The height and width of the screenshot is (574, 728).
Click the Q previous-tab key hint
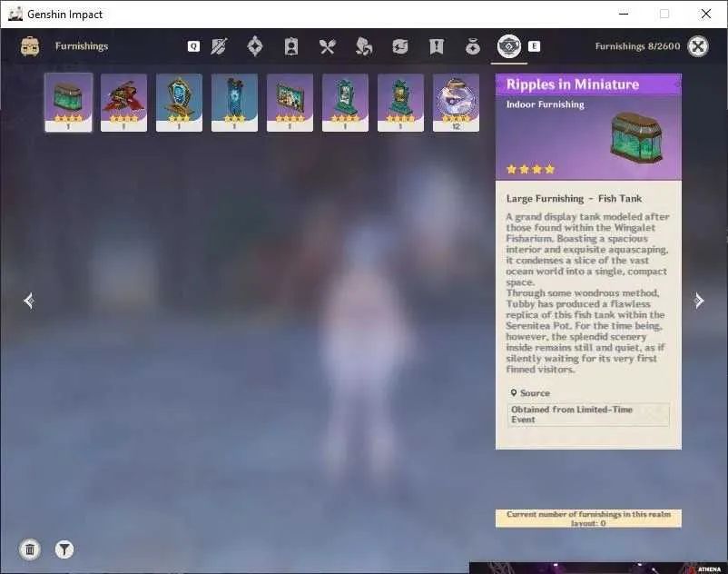point(193,46)
